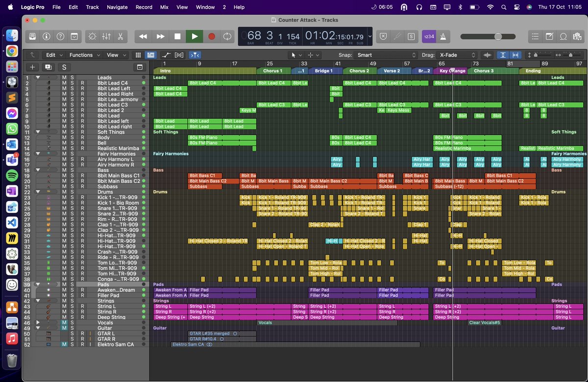Show Flex mode with bowtie icon
The height and width of the screenshot is (382, 588).
(179, 55)
